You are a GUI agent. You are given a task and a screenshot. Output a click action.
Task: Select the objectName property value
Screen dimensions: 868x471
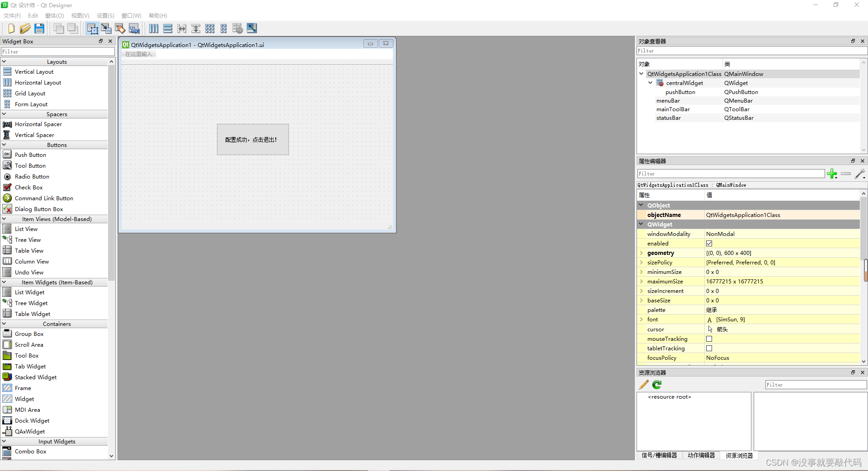tap(782, 215)
